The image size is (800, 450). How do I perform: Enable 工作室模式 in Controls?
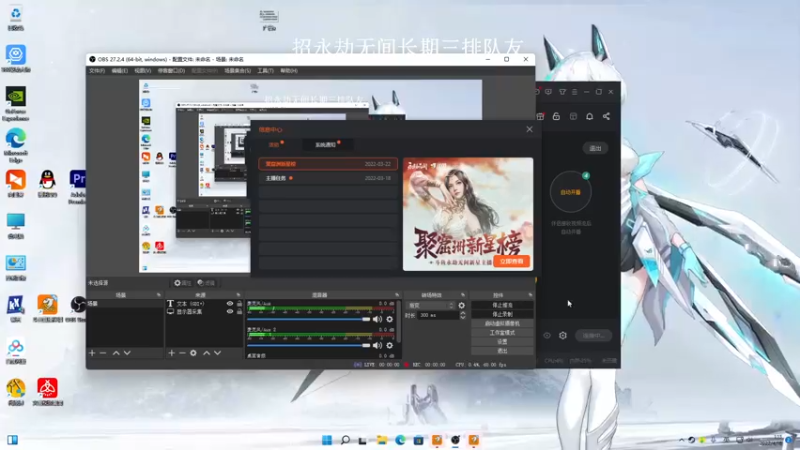(x=503, y=333)
